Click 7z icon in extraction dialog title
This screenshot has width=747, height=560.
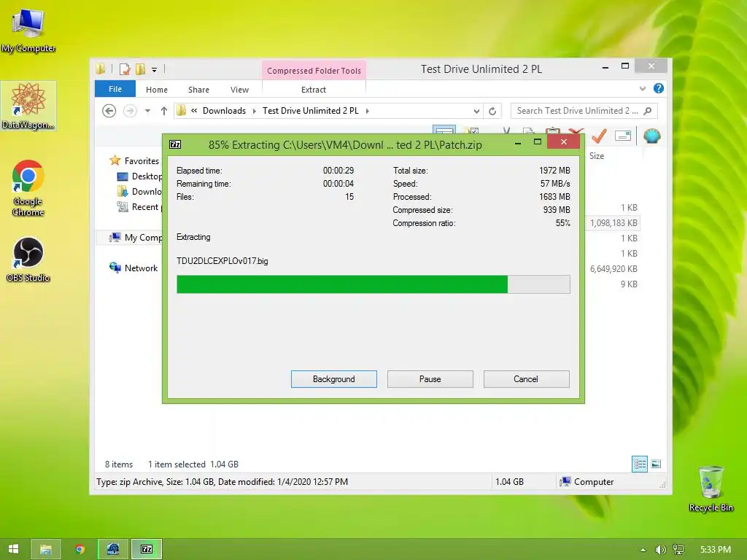point(175,144)
